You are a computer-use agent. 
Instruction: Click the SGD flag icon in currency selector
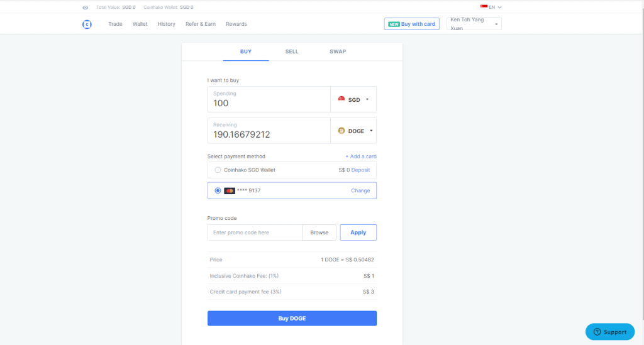point(341,99)
